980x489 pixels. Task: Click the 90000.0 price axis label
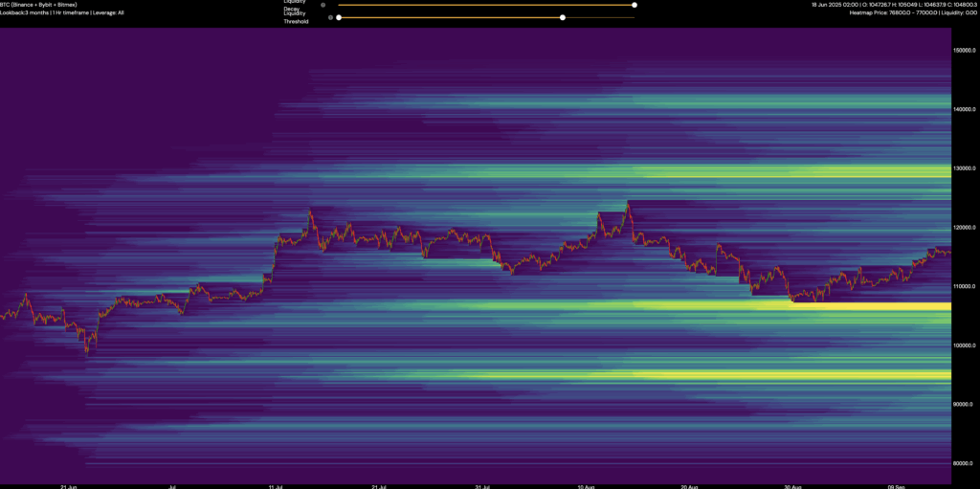coord(963,405)
